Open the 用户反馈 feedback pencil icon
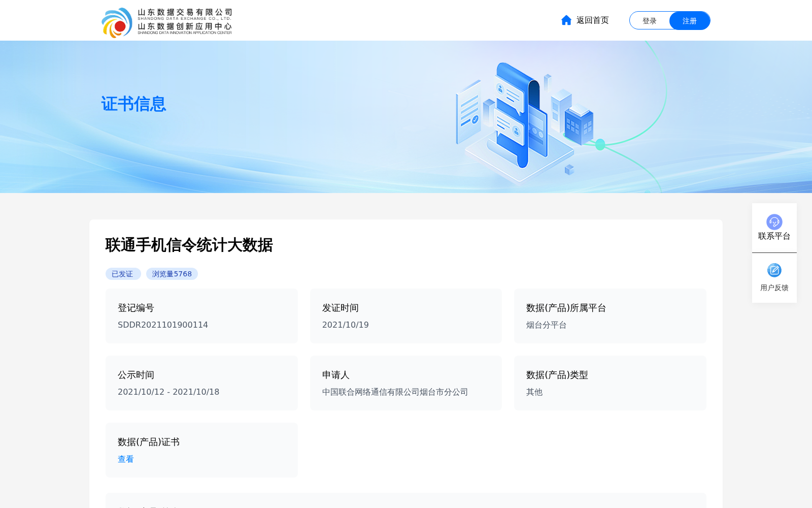This screenshot has height=508, width=812. pyautogui.click(x=774, y=270)
